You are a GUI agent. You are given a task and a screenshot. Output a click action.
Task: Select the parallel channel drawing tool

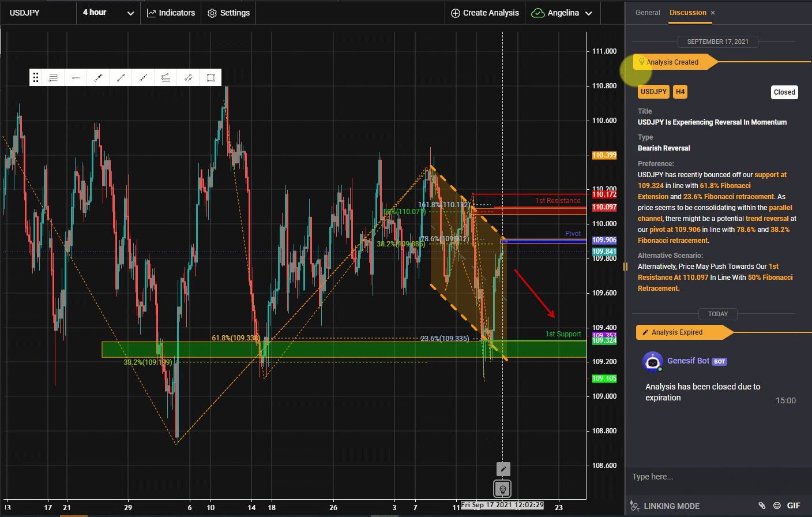(188, 77)
